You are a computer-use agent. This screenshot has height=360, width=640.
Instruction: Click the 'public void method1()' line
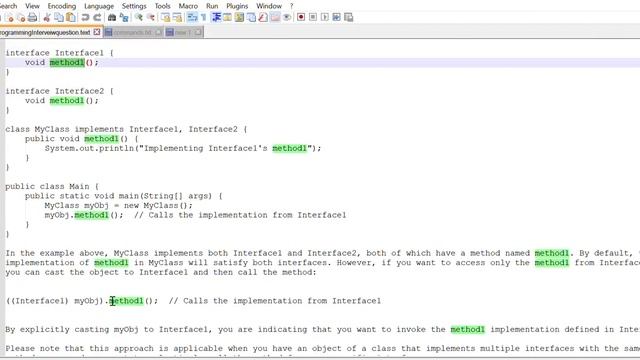pyautogui.click(x=82, y=139)
